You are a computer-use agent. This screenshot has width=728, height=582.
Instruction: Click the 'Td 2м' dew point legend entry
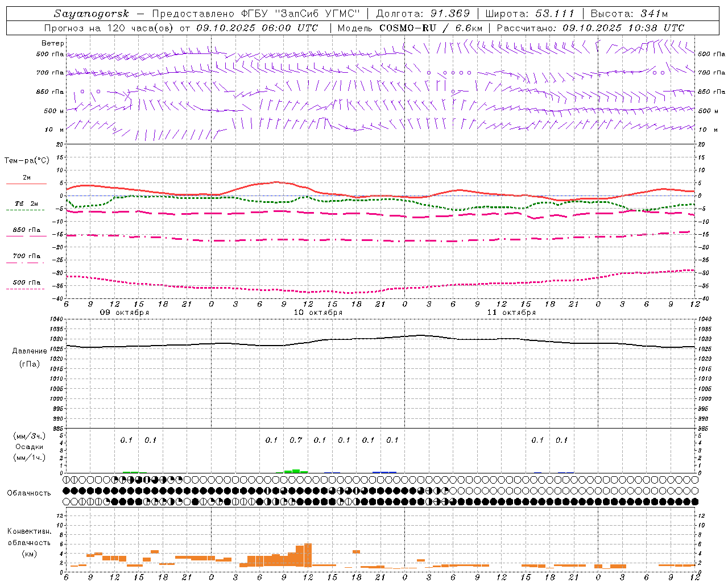point(27,203)
